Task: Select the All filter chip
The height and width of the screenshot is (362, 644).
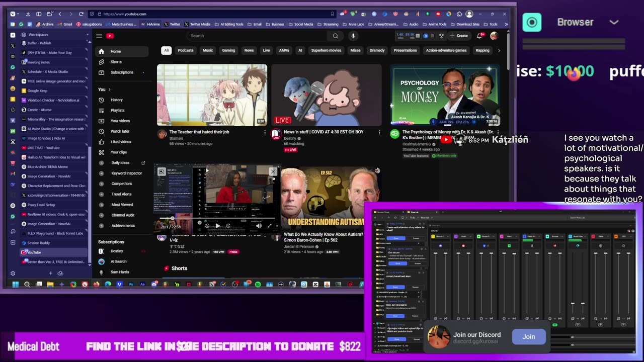Action: pyautogui.click(x=166, y=50)
